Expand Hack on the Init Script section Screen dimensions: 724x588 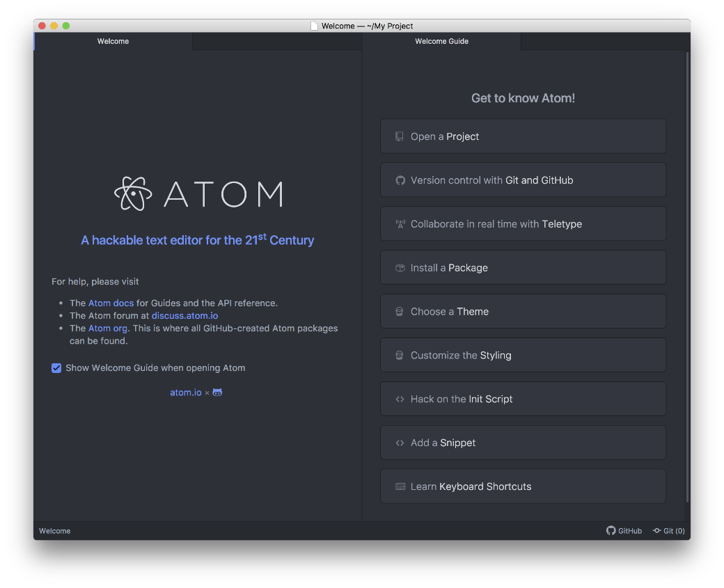click(x=523, y=399)
